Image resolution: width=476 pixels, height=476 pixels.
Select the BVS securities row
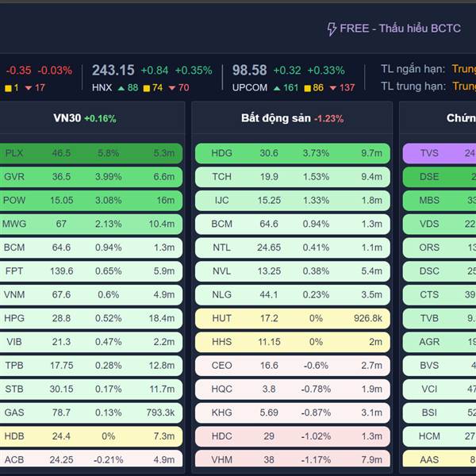440,366
